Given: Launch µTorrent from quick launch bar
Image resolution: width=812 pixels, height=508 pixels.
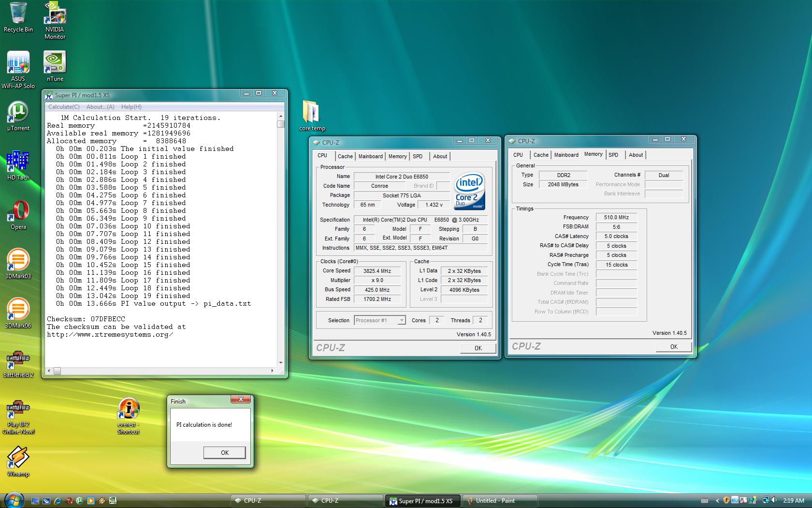Looking at the screenshot, I should [x=79, y=501].
